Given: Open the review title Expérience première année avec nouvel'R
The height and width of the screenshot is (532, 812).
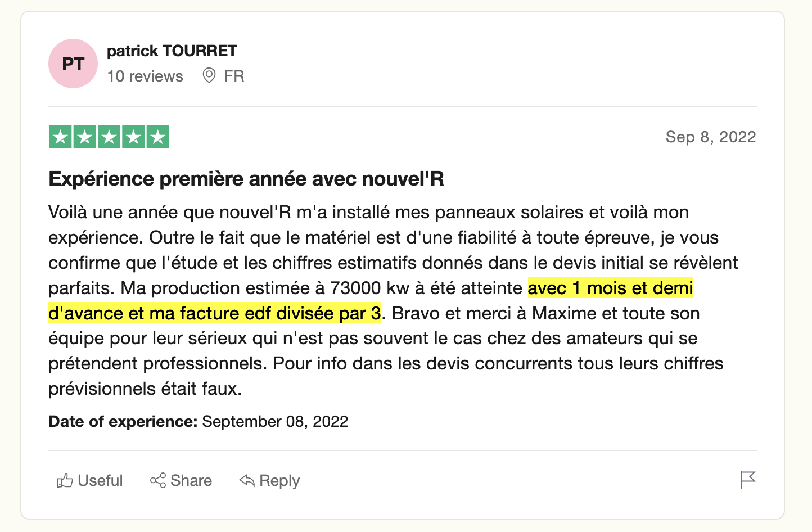Looking at the screenshot, I should [246, 178].
